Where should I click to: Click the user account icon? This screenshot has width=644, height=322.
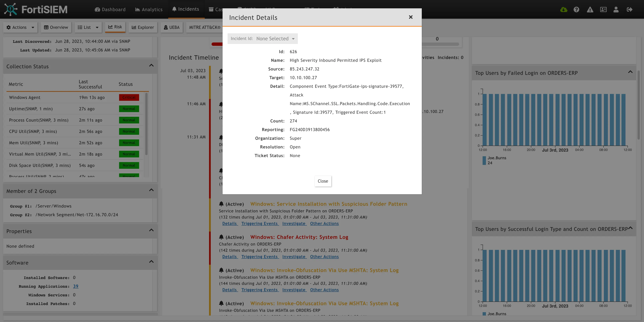point(616,9)
